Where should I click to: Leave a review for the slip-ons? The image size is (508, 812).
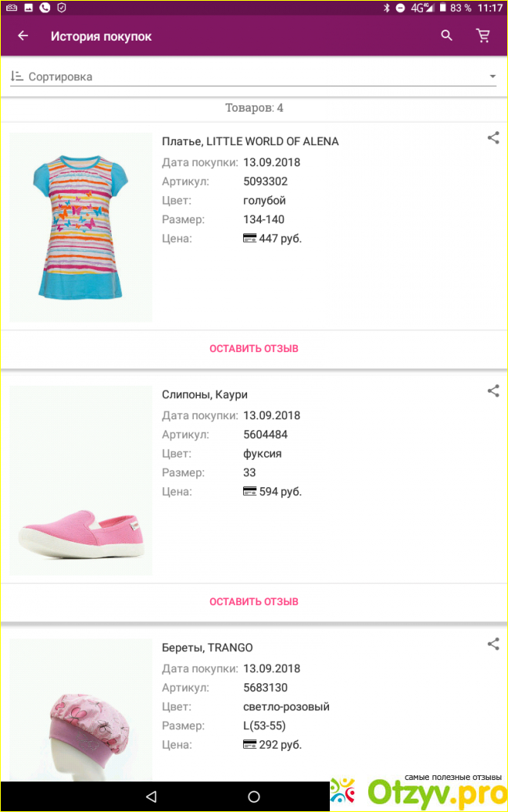pos(254,601)
